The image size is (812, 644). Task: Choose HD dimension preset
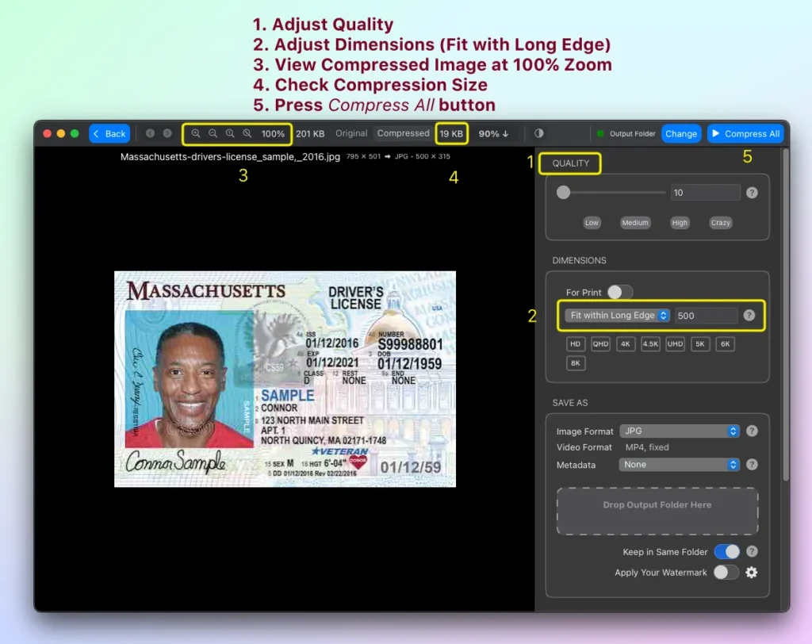tap(576, 344)
